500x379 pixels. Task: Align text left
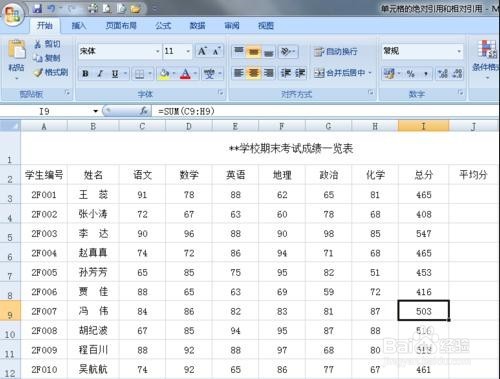239,73
